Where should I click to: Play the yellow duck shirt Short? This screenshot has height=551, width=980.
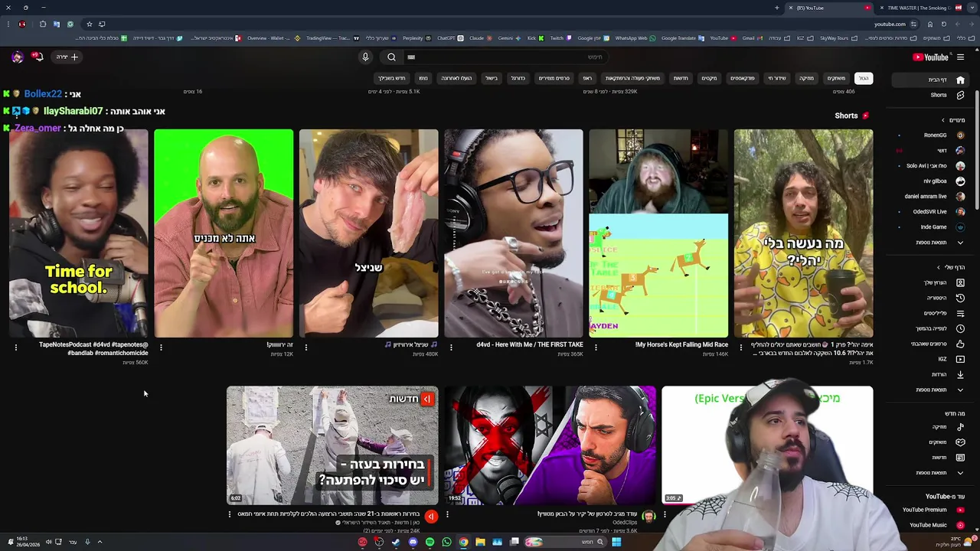[x=803, y=233]
